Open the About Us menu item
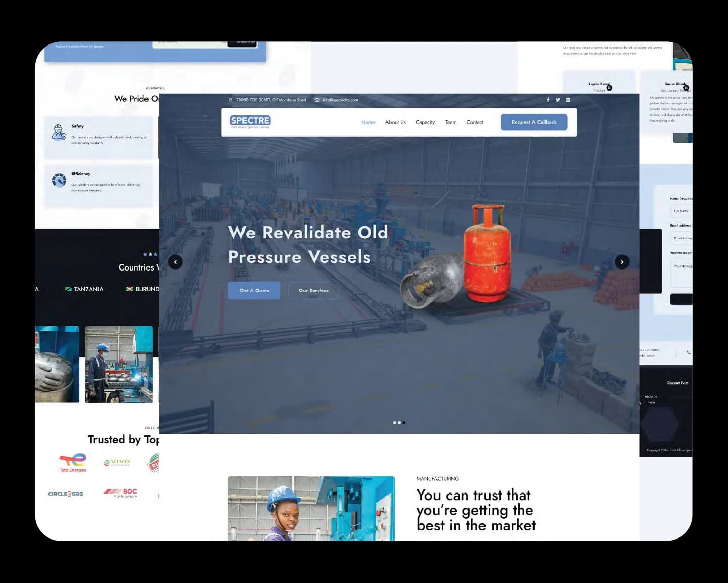This screenshot has width=728, height=583. tap(395, 122)
